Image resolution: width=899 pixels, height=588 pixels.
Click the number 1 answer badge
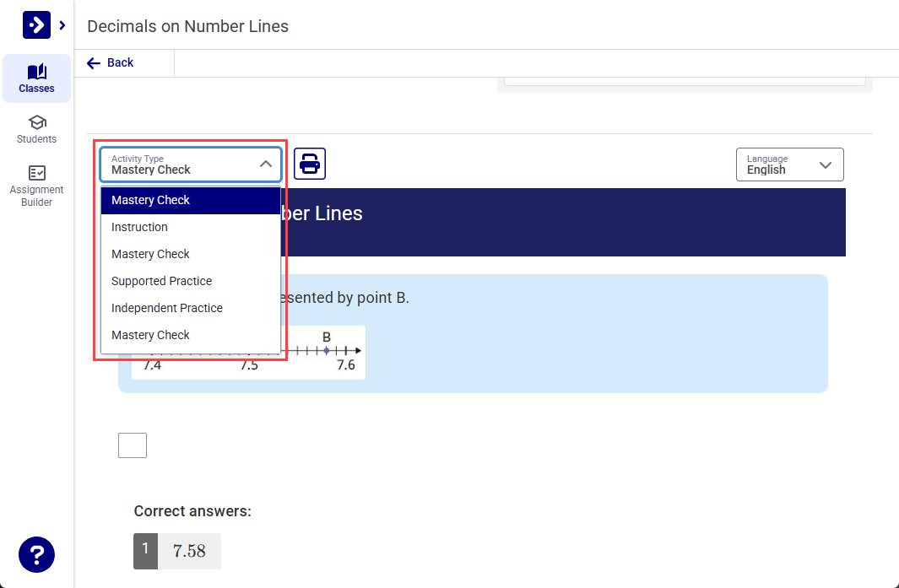pyautogui.click(x=145, y=550)
